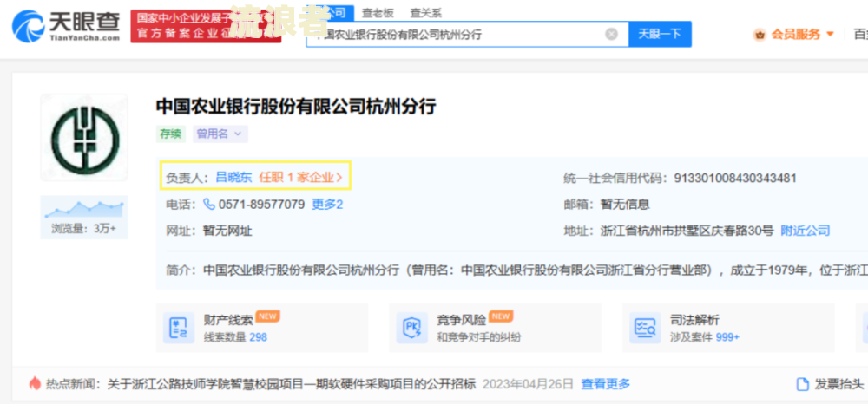Switch to the 查关系 tab
Viewport: 868px width, 404px height.
click(x=425, y=12)
